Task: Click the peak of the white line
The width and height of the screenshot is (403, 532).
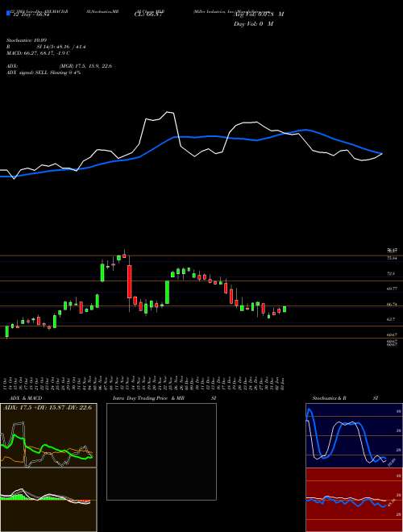Action: click(168, 112)
